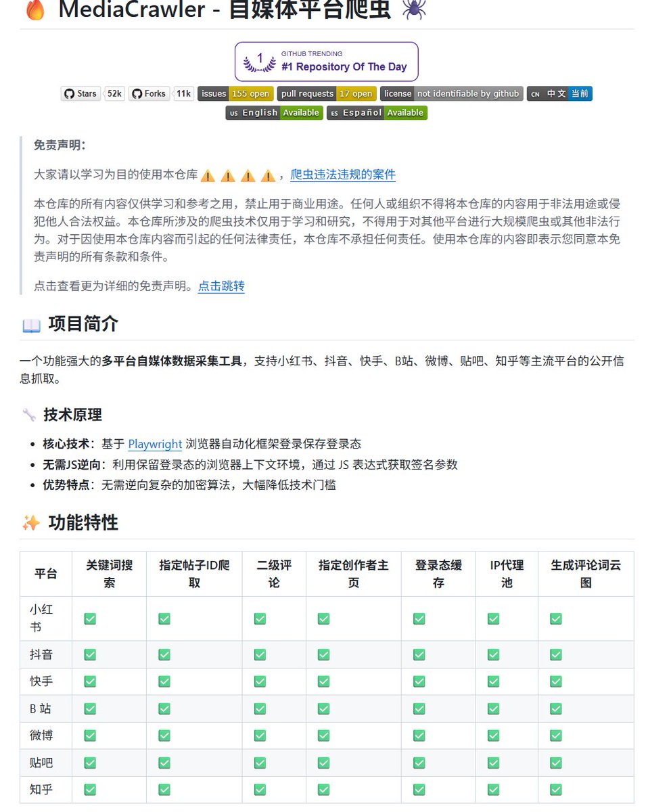Click the open book icon beside 项目简介

[31, 325]
